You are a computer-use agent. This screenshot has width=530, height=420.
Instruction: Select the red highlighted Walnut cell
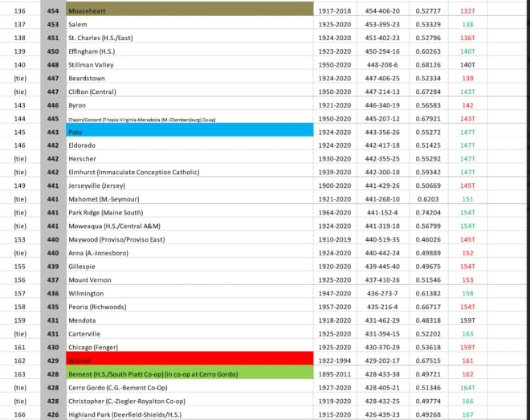(190, 358)
